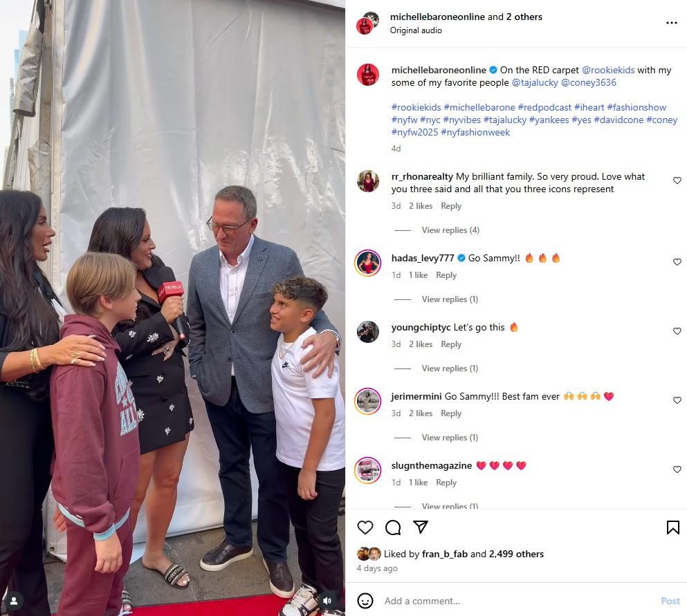Expand View replies (4) under rr_rhonarealty

coord(450,230)
